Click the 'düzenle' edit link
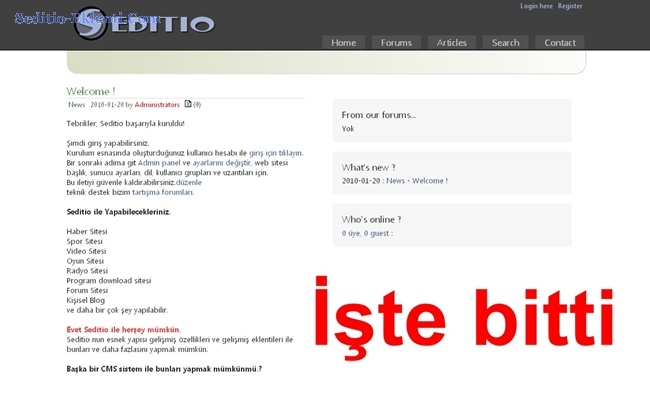This screenshot has width=650, height=402. coord(189,182)
